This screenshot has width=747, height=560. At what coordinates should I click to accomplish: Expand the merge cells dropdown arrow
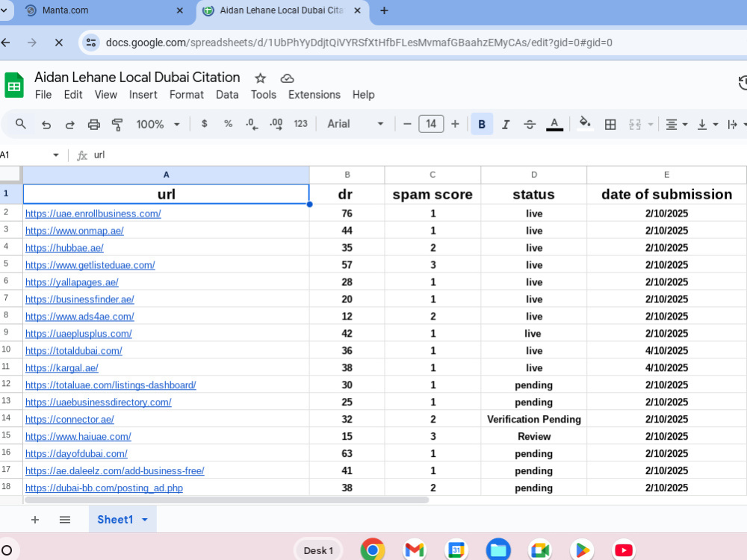(x=651, y=125)
